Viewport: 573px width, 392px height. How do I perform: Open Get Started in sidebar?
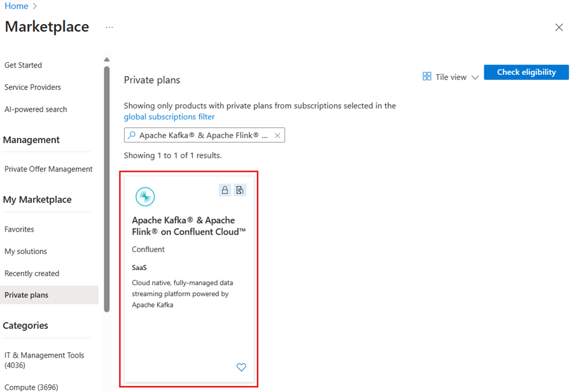pos(23,65)
